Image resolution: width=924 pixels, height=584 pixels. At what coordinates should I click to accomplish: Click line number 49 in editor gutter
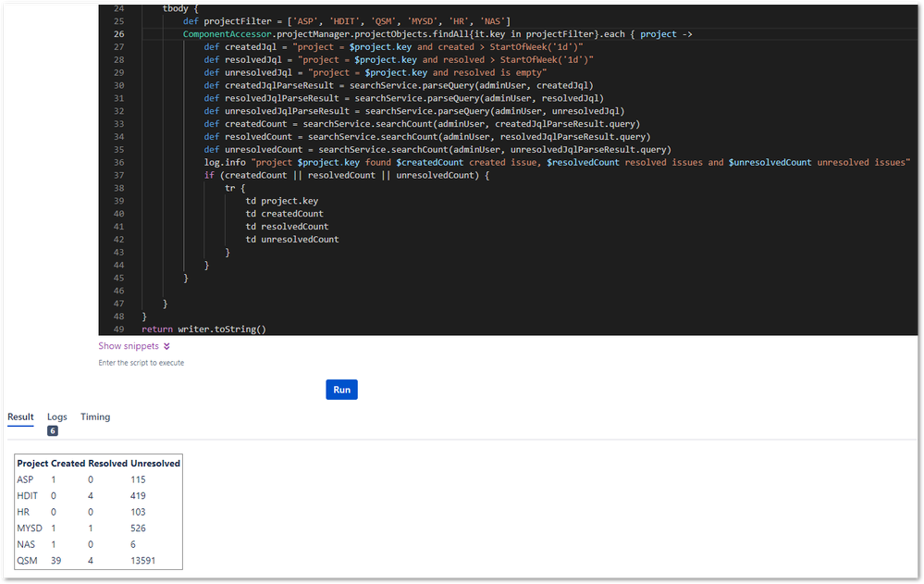pos(119,329)
